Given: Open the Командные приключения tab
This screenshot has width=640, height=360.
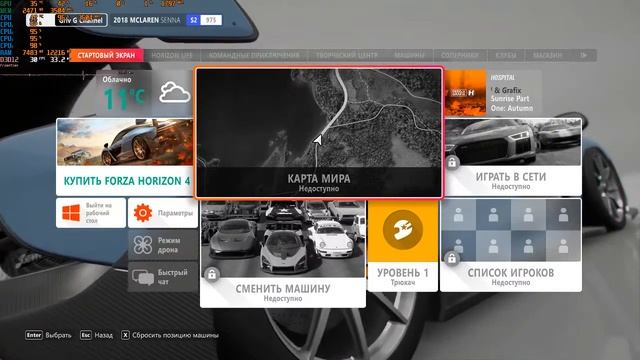Looking at the screenshot, I should [x=253, y=56].
